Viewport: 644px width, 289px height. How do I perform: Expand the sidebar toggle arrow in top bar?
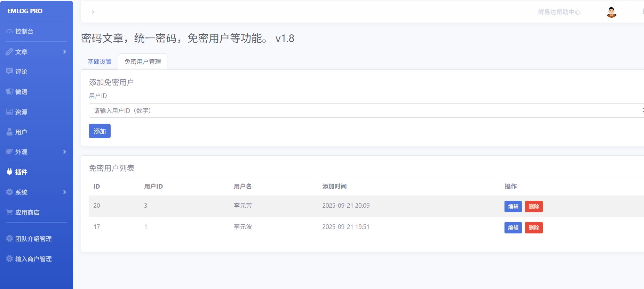pos(93,12)
